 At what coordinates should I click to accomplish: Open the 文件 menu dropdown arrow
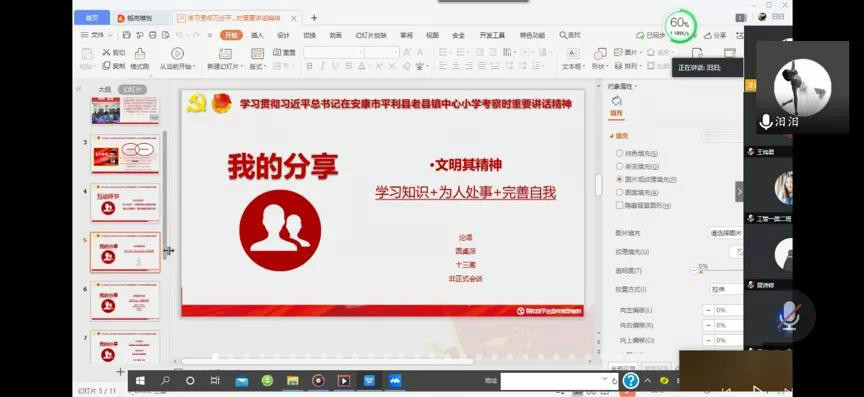click(110, 35)
